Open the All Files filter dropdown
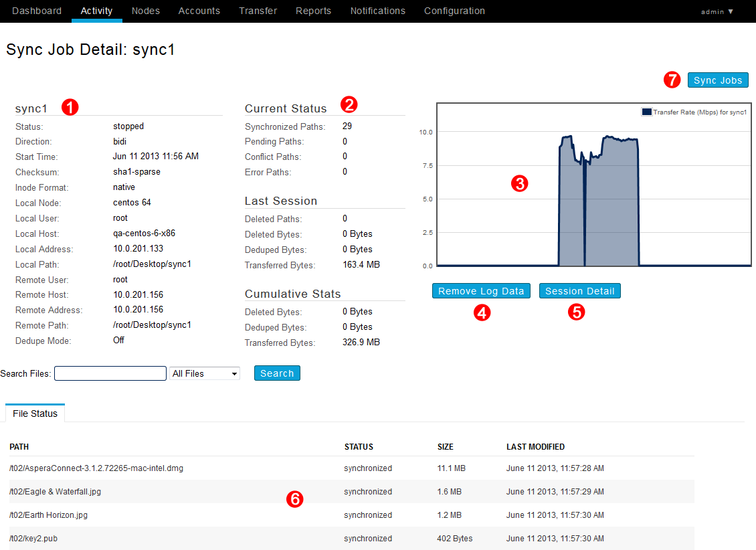The height and width of the screenshot is (550, 756). 205,373
